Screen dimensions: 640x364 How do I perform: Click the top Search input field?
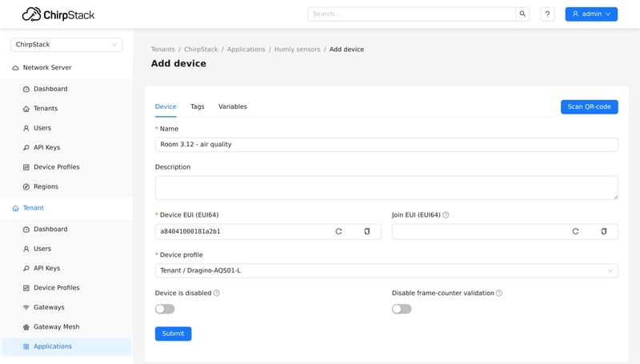coord(411,14)
